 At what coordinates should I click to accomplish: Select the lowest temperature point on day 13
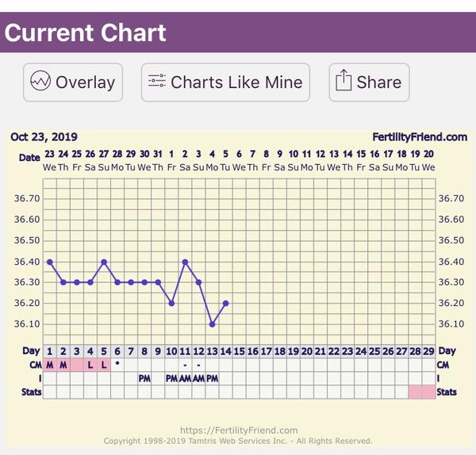coord(212,323)
